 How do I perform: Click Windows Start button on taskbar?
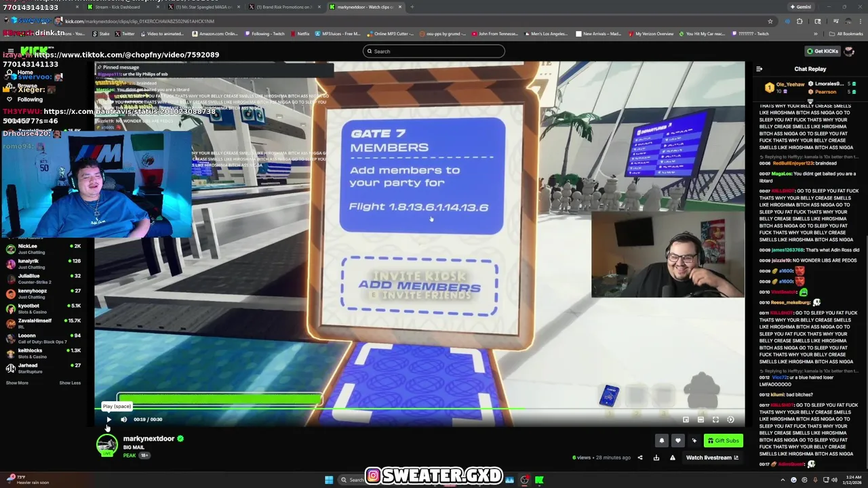coord(329,480)
